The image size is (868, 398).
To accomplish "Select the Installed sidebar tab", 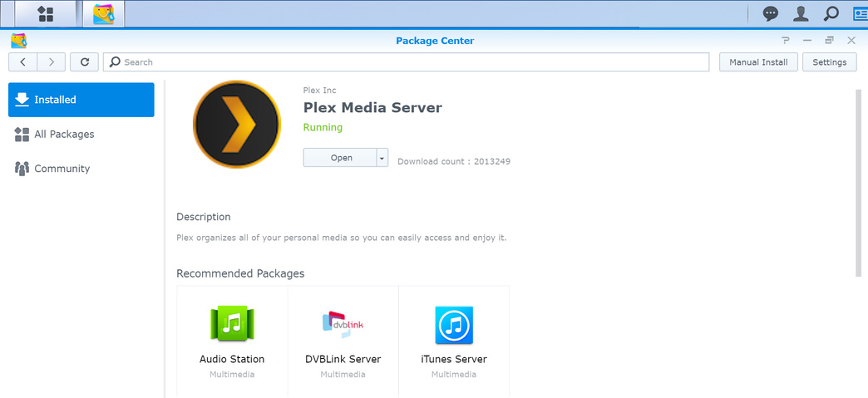I will pyautogui.click(x=81, y=100).
